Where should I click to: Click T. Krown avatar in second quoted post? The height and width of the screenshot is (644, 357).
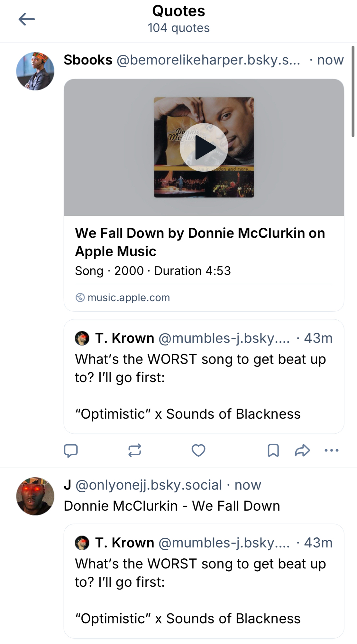(x=82, y=543)
